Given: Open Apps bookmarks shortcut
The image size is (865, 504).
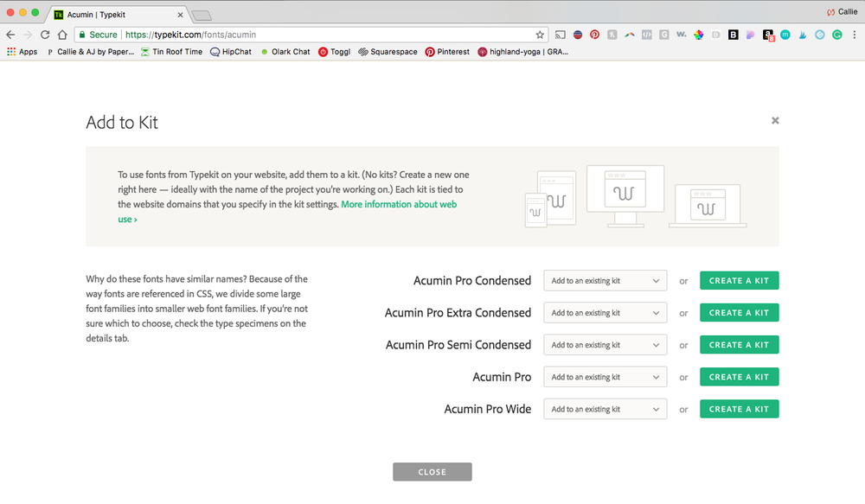Looking at the screenshot, I should coord(22,52).
